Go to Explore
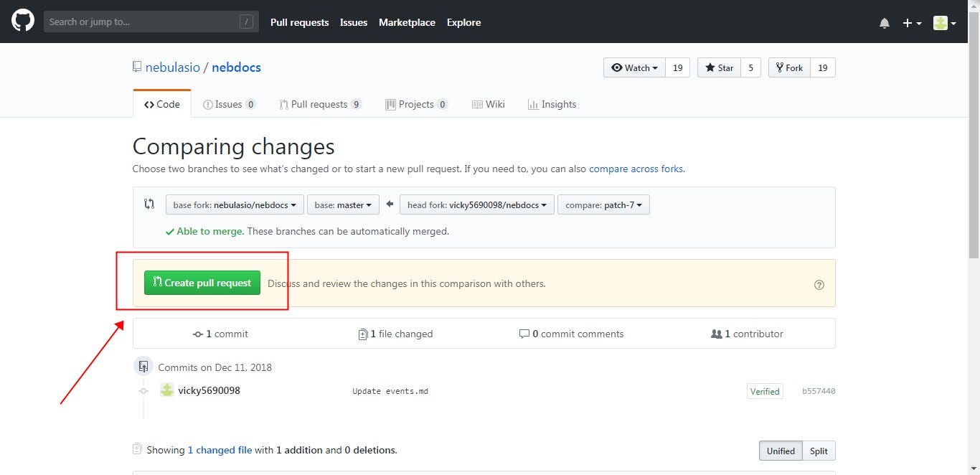Viewport: 980px width, 475px height. pos(463,22)
